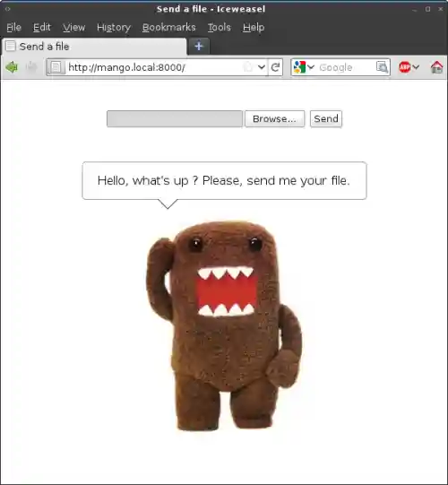448x485 pixels.
Task: Open a new tab with plus button
Action: (199, 47)
